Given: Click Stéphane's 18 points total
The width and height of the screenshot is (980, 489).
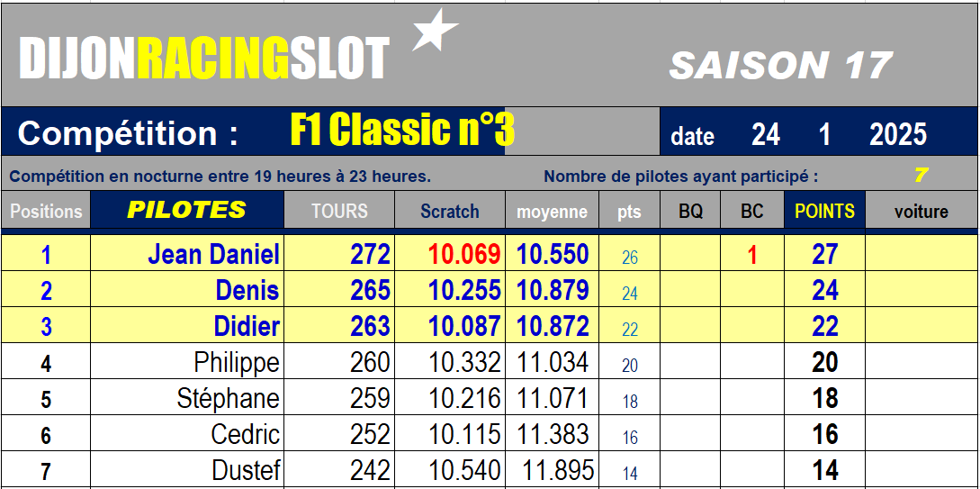Looking at the screenshot, I should click(x=824, y=398).
